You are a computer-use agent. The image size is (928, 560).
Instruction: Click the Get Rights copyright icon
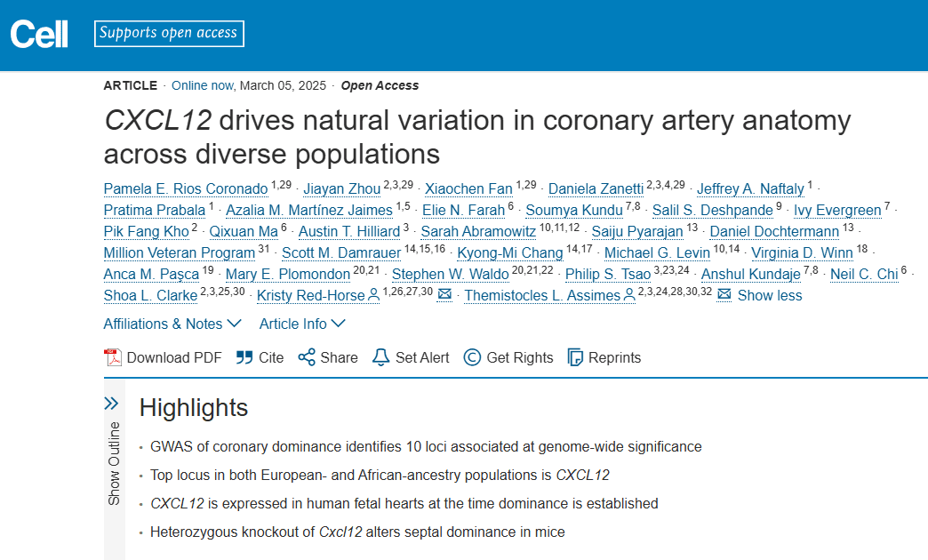click(472, 357)
